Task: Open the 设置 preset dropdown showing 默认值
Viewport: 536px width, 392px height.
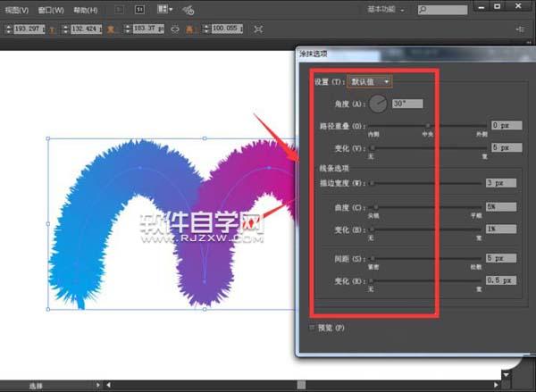Action: (370, 81)
